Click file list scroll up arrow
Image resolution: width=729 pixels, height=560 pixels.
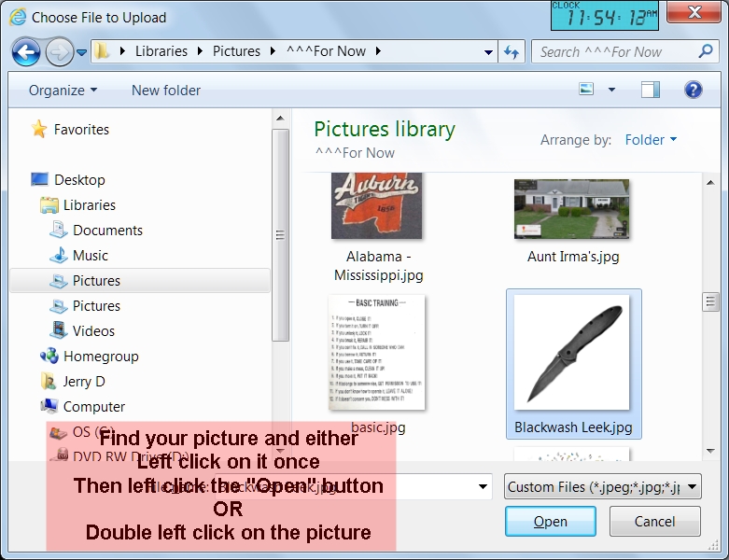pyautogui.click(x=710, y=183)
